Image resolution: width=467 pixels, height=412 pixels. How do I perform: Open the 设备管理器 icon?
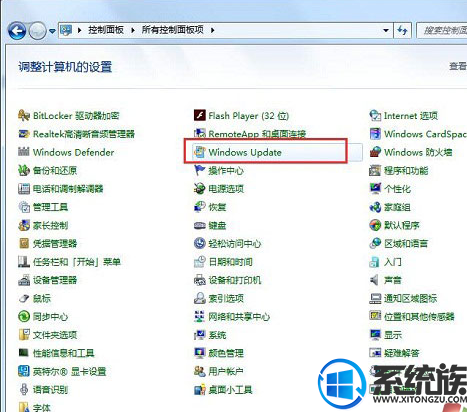(x=24, y=280)
